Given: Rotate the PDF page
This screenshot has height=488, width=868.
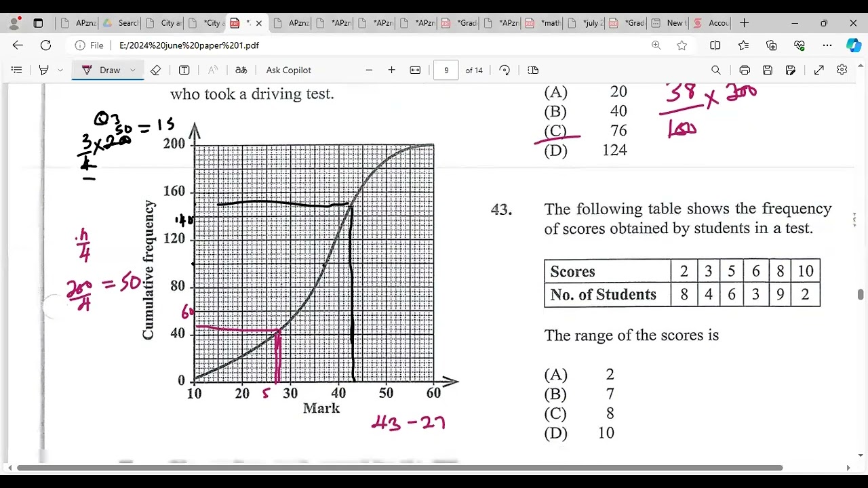Looking at the screenshot, I should pyautogui.click(x=505, y=70).
